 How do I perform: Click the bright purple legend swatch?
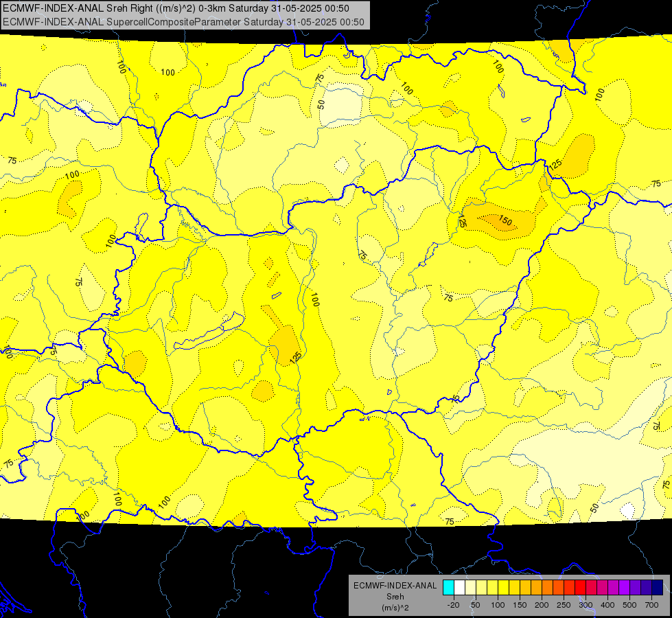click(625, 587)
